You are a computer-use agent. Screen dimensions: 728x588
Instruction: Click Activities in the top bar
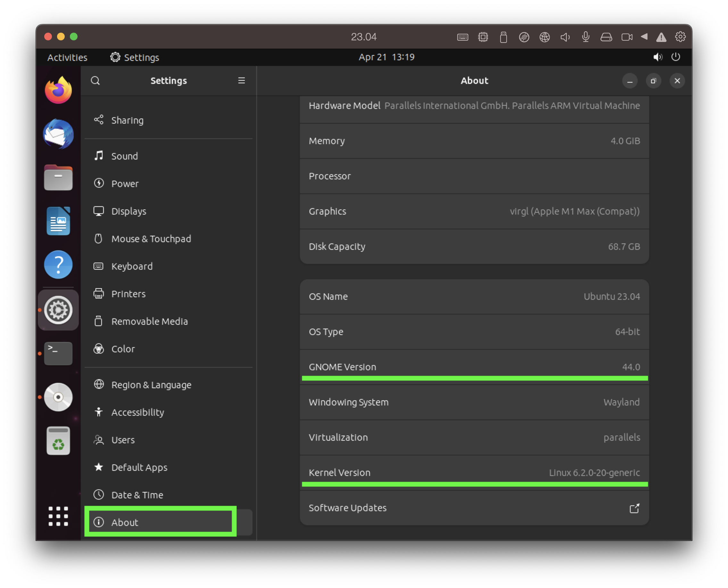coord(67,58)
